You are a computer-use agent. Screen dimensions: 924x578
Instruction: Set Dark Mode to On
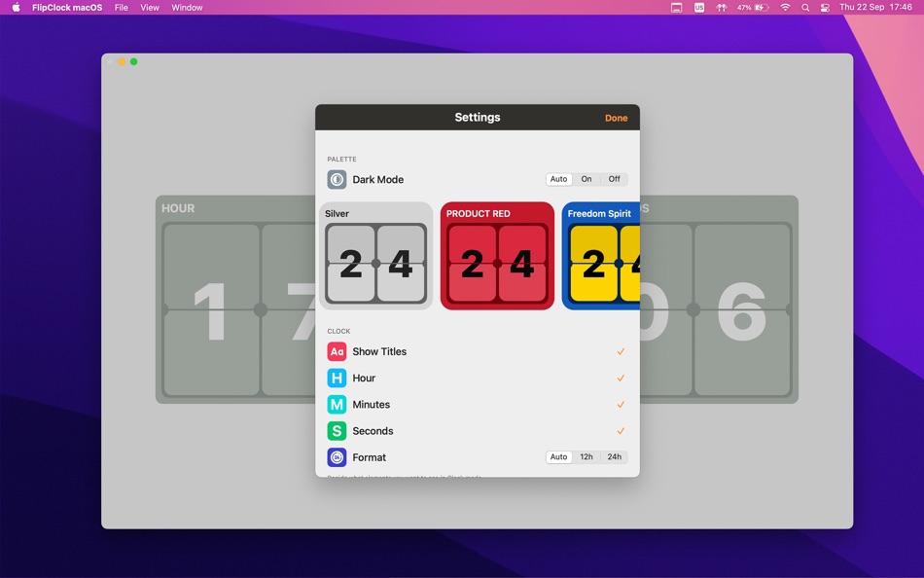coord(586,179)
